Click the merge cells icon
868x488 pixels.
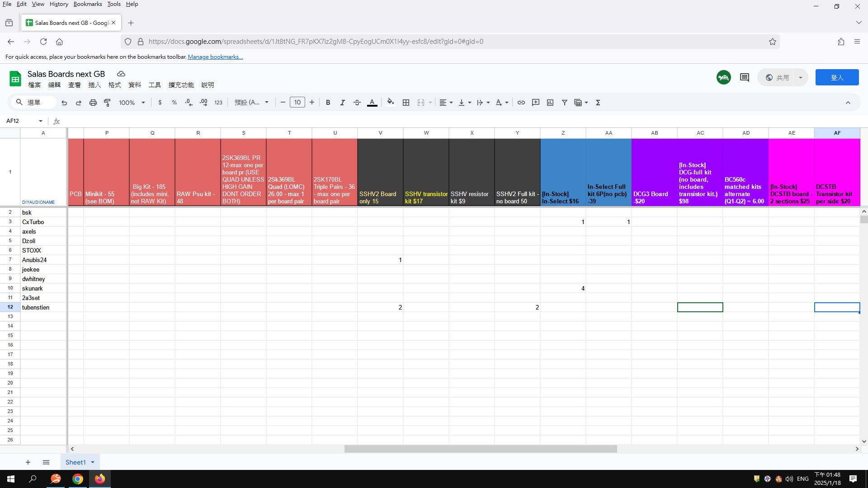(x=421, y=103)
